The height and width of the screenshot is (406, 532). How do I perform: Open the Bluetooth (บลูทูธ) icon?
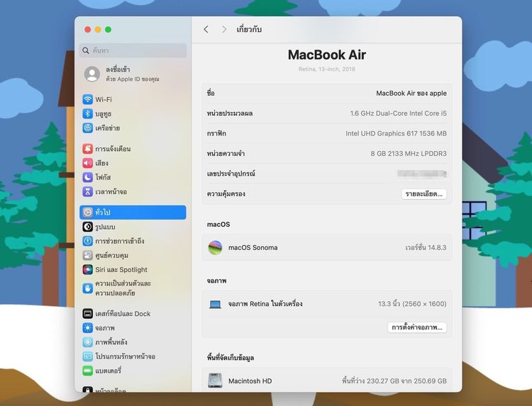[x=87, y=113]
